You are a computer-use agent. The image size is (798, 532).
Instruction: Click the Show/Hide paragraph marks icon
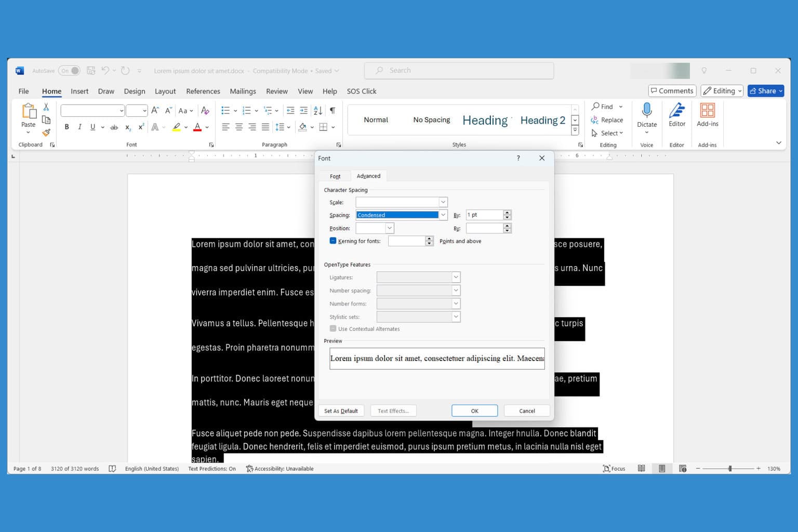click(332, 110)
